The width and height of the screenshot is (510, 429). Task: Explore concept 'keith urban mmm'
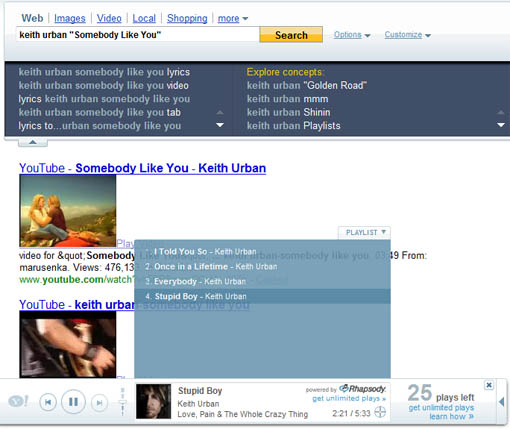click(x=287, y=99)
